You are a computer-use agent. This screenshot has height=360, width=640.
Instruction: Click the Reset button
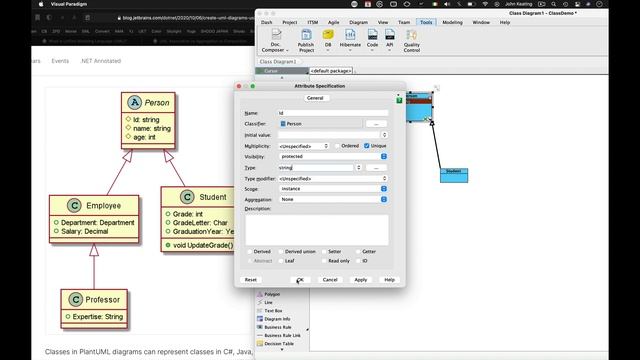tap(251, 280)
